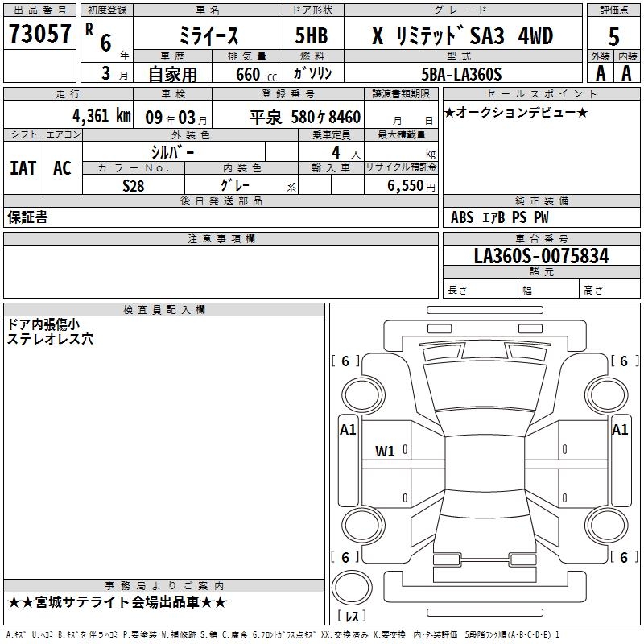Select the [レス] label under spare tire
Viewport: 644px width, 644px height.
352,616
